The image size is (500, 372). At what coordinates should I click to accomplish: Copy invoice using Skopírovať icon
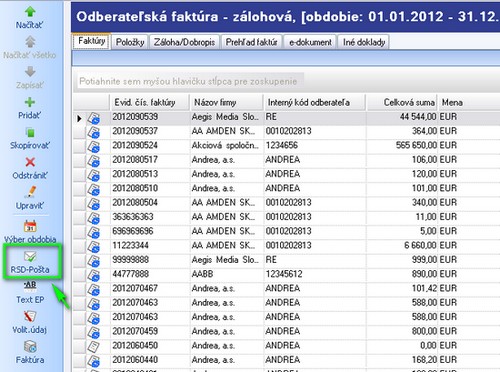tap(30, 132)
